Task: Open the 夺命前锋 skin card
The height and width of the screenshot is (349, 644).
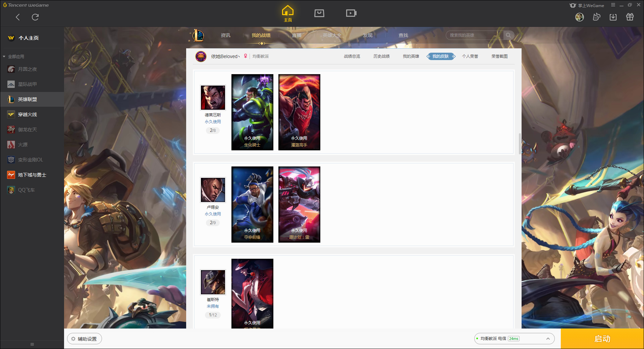Action: [x=252, y=204]
